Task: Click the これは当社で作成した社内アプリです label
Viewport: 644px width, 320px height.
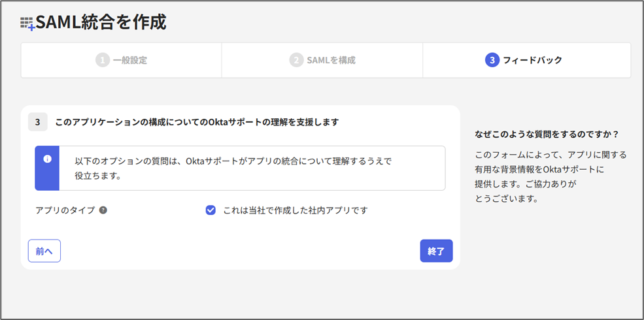Action: click(296, 210)
